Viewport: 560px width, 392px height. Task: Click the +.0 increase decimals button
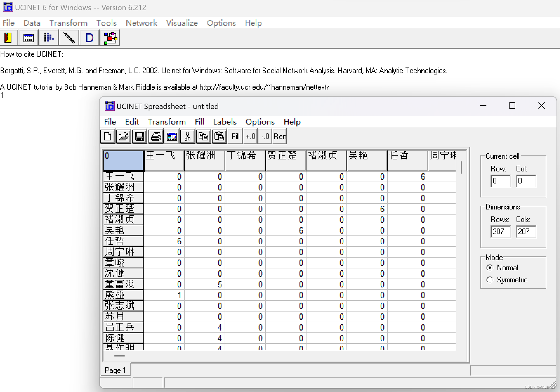pos(251,137)
